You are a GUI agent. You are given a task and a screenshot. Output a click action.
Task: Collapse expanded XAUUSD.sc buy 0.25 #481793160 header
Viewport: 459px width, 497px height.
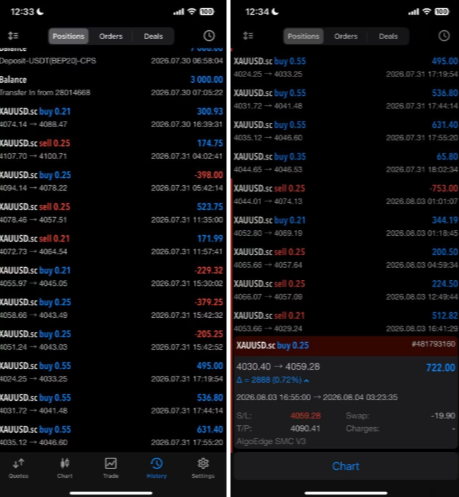click(346, 345)
